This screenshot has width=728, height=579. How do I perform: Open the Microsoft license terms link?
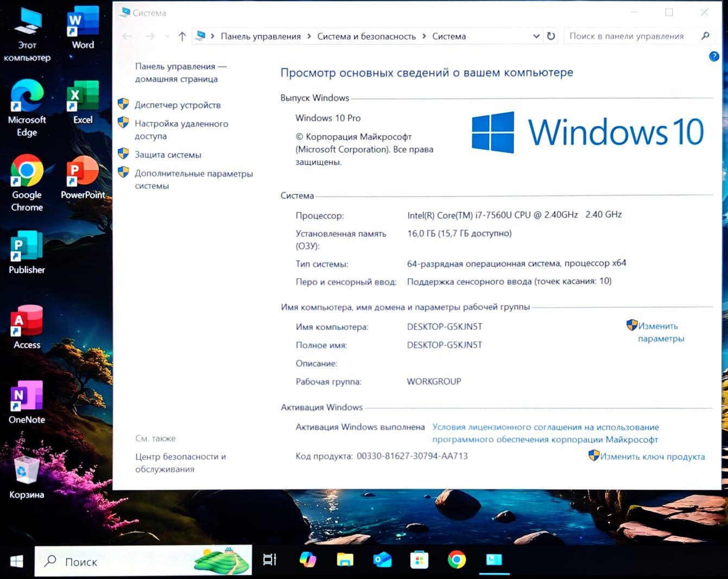[546, 433]
